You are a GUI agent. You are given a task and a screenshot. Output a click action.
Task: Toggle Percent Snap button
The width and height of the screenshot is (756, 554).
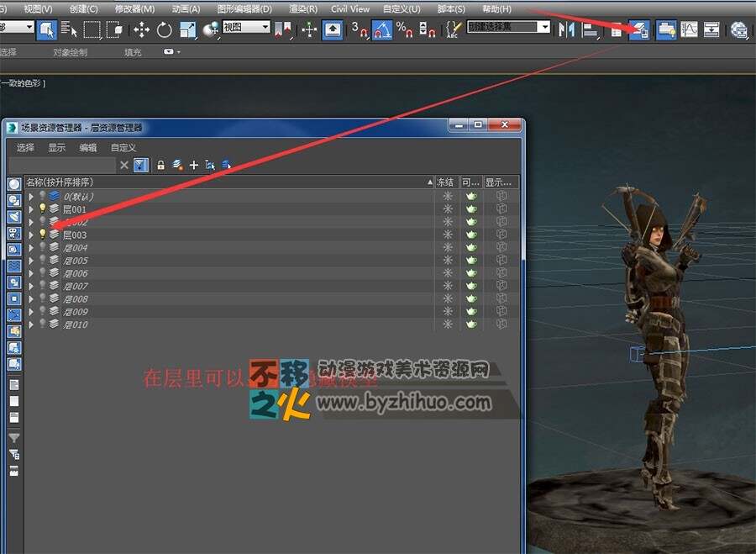pos(405,30)
